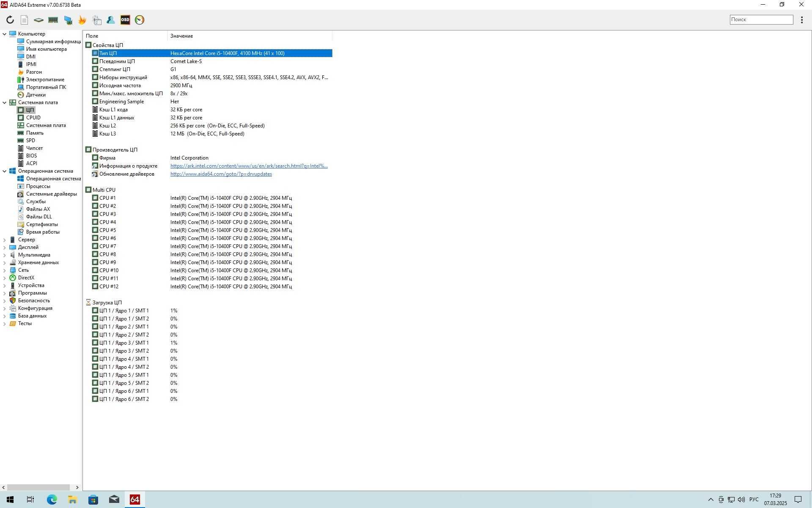Launch the System Stability Test flame icon
The image size is (812, 508).
point(82,20)
